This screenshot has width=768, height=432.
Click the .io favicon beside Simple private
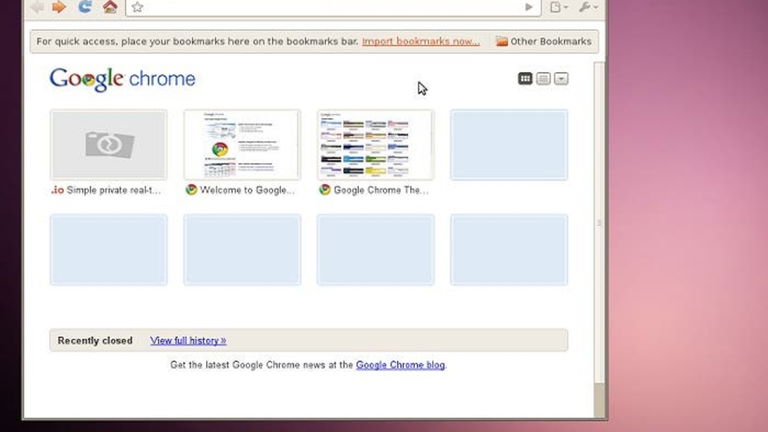[57, 190]
